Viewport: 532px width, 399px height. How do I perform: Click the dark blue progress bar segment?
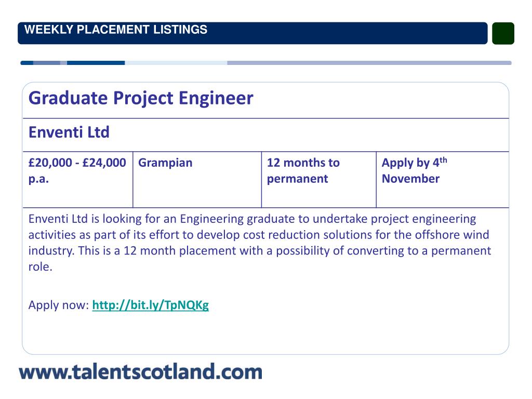(x=96, y=63)
